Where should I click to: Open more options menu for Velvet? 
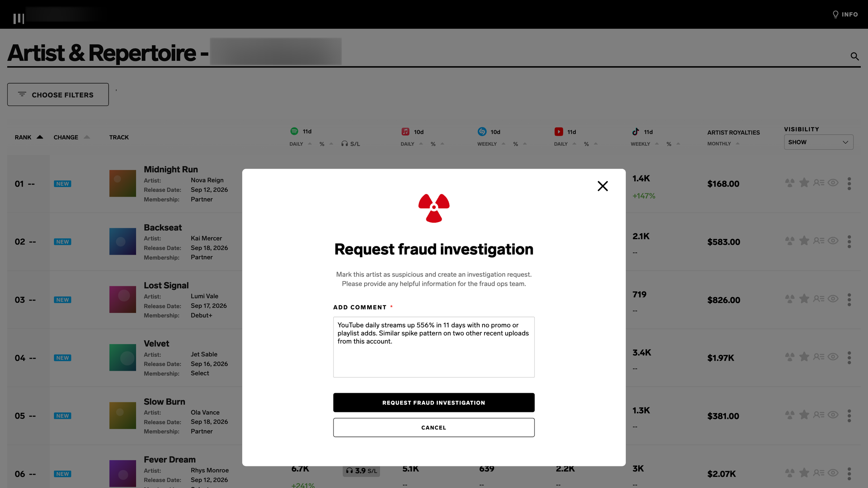click(x=849, y=357)
